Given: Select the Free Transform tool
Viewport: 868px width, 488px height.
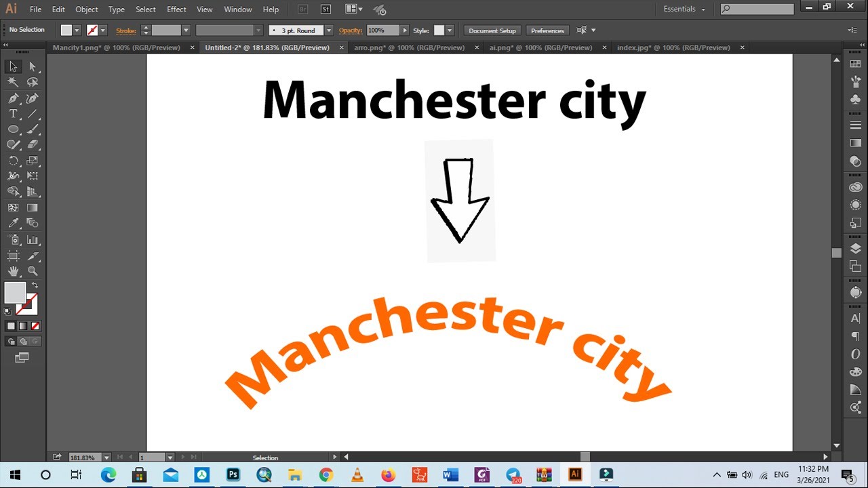Looking at the screenshot, I should click(33, 176).
